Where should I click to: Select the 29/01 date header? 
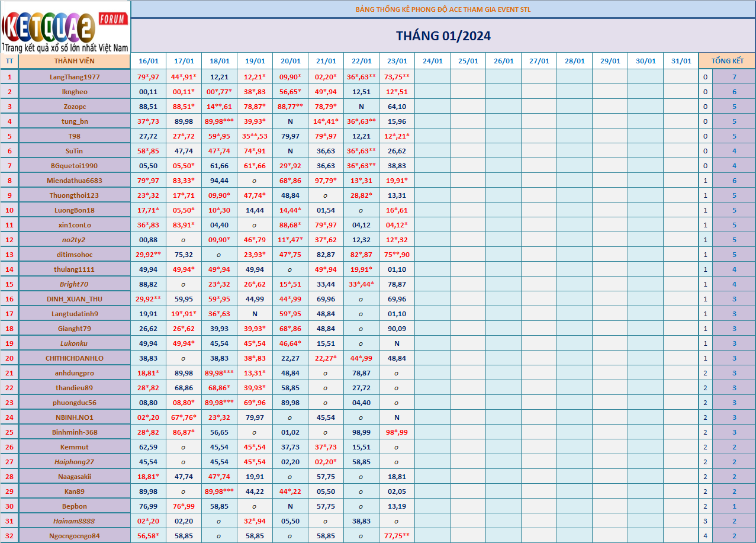pos(610,61)
